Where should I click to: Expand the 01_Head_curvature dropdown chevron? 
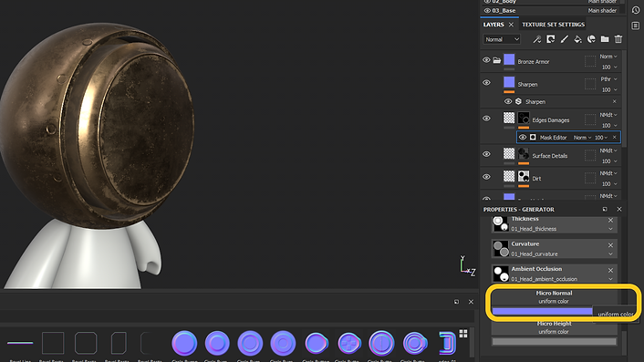610,254
